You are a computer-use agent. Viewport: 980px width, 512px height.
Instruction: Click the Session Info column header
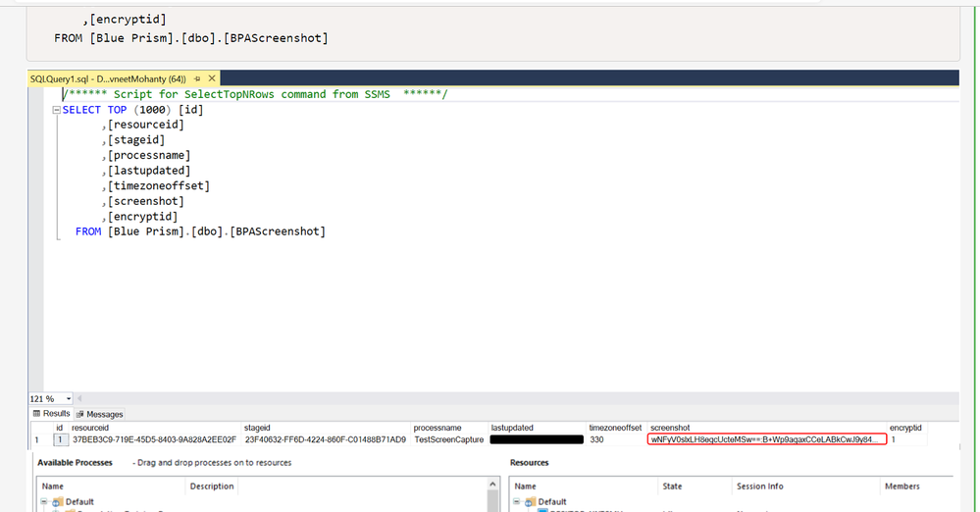[759, 486]
